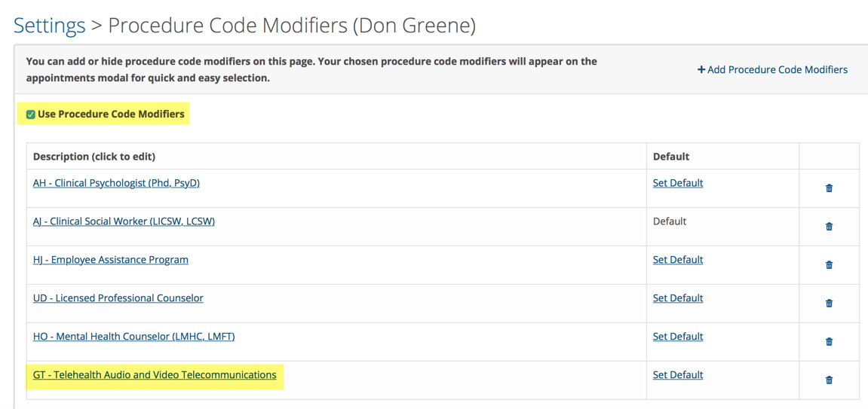
Task: Click Add Procedure Code Modifiers link
Action: pos(777,69)
